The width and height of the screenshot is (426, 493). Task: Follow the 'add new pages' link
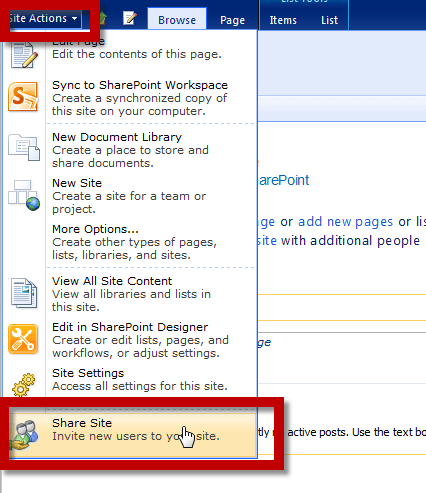(345, 222)
